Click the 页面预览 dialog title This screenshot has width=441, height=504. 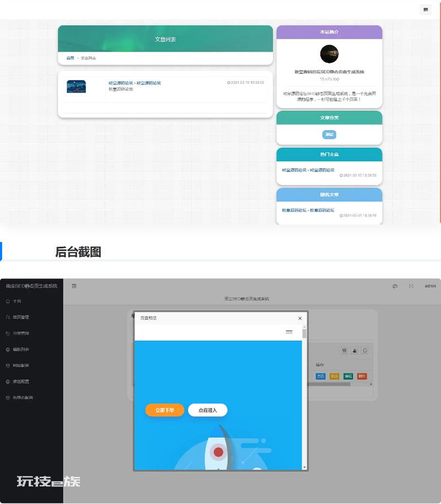coord(148,318)
